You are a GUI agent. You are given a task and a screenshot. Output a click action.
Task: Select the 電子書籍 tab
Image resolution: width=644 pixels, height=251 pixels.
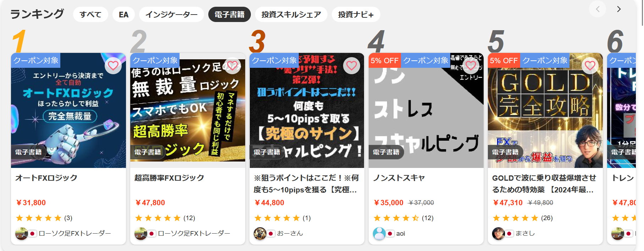tap(230, 15)
